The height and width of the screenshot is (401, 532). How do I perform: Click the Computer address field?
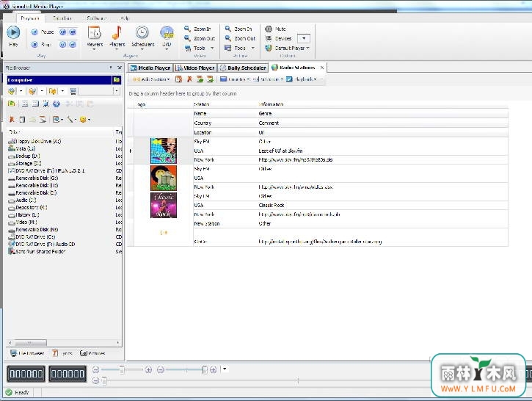tap(59, 80)
